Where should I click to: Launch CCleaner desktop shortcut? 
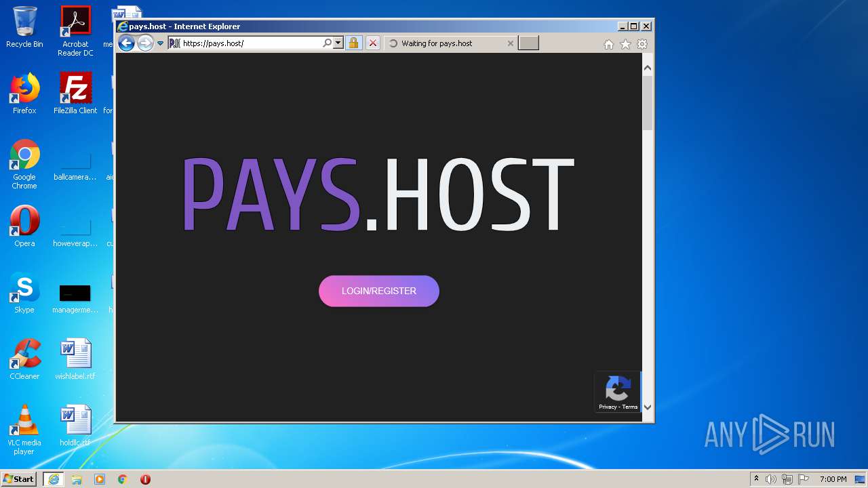point(24,359)
